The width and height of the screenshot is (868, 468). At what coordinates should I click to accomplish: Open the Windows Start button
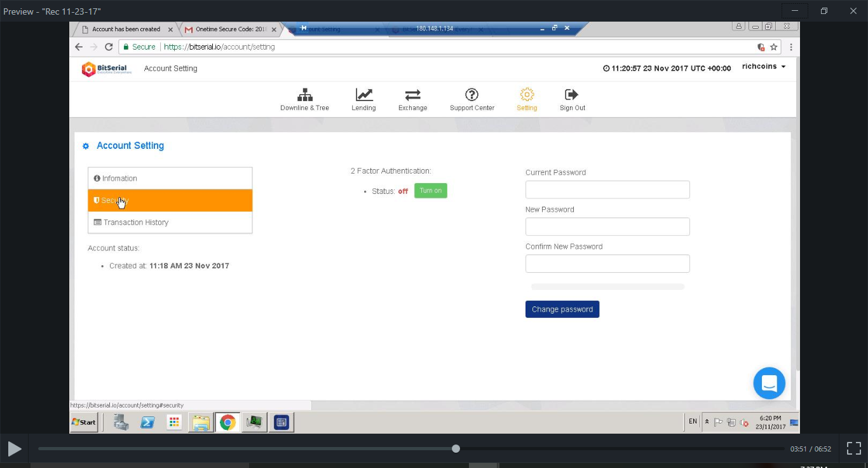tap(84, 422)
